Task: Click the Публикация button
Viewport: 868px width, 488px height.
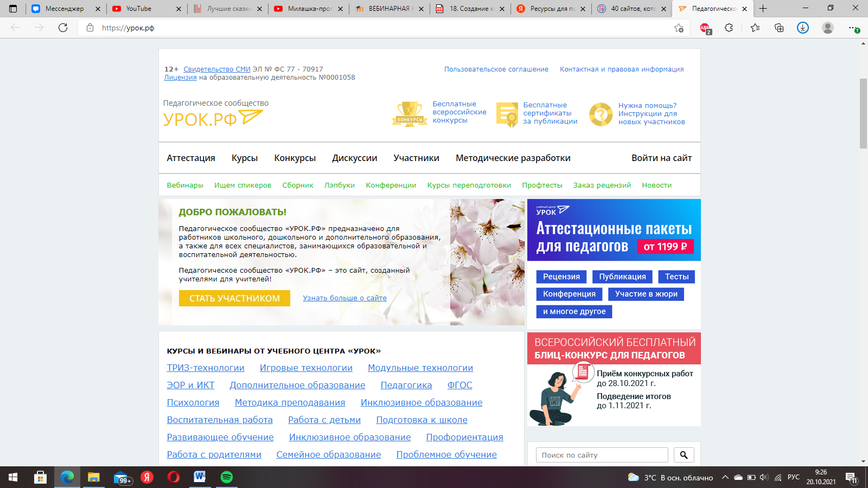Action: (x=622, y=277)
